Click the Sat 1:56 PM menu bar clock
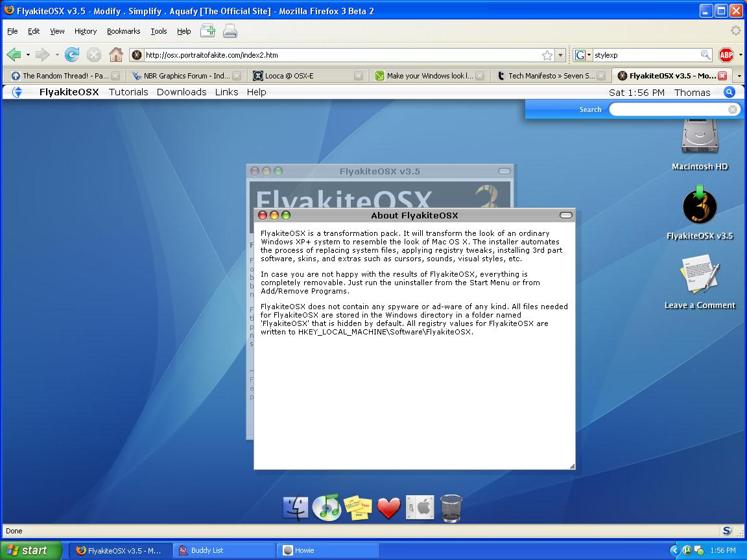Screen dimensions: 747x560 coord(637,93)
